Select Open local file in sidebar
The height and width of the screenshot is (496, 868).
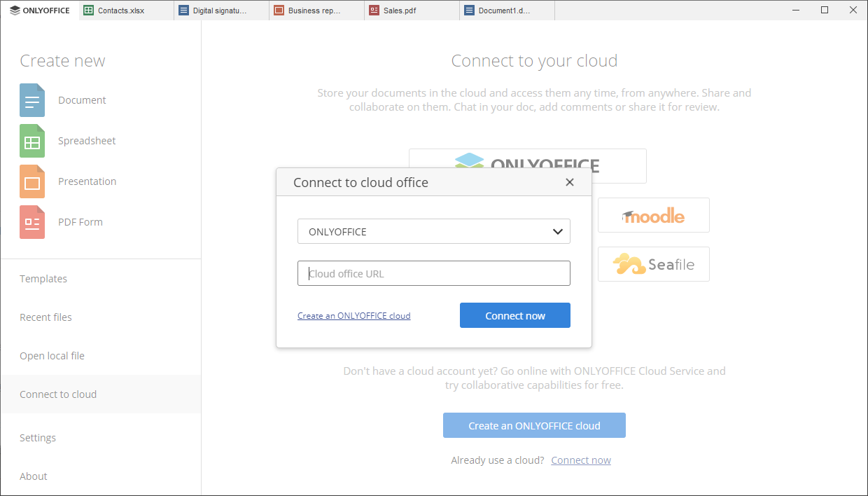[x=101, y=356]
